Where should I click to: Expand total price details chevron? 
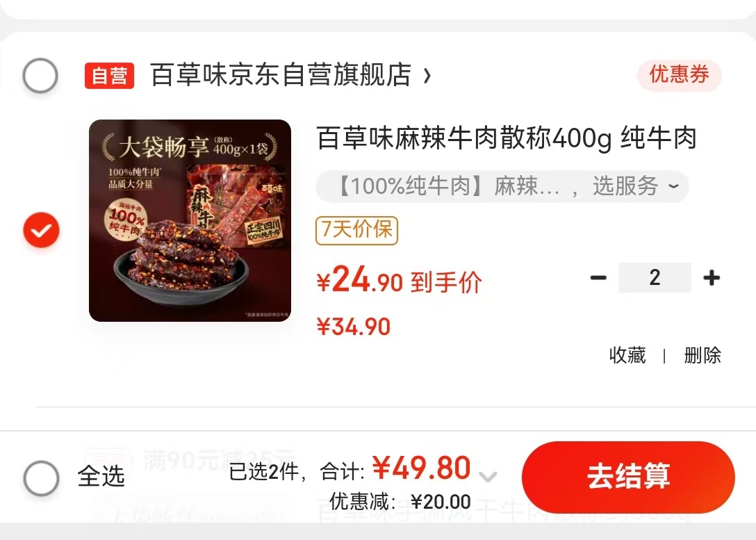(x=488, y=477)
